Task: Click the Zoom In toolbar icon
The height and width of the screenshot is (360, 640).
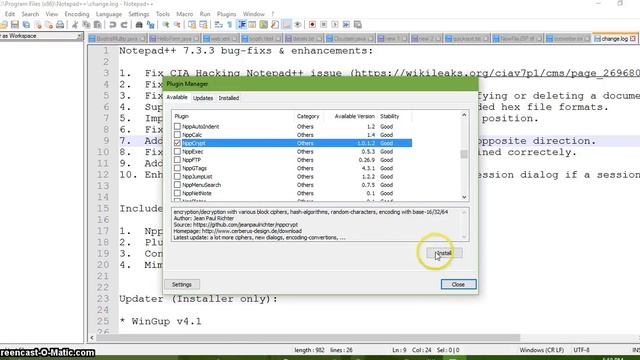Action: click(x=166, y=25)
